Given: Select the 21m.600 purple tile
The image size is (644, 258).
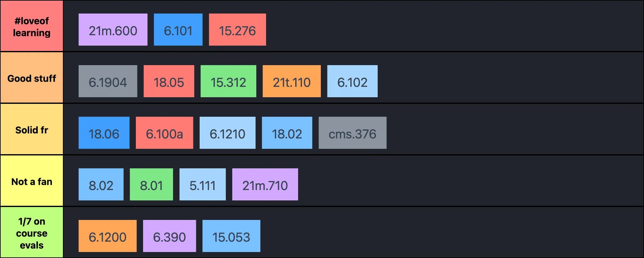Looking at the screenshot, I should (113, 30).
